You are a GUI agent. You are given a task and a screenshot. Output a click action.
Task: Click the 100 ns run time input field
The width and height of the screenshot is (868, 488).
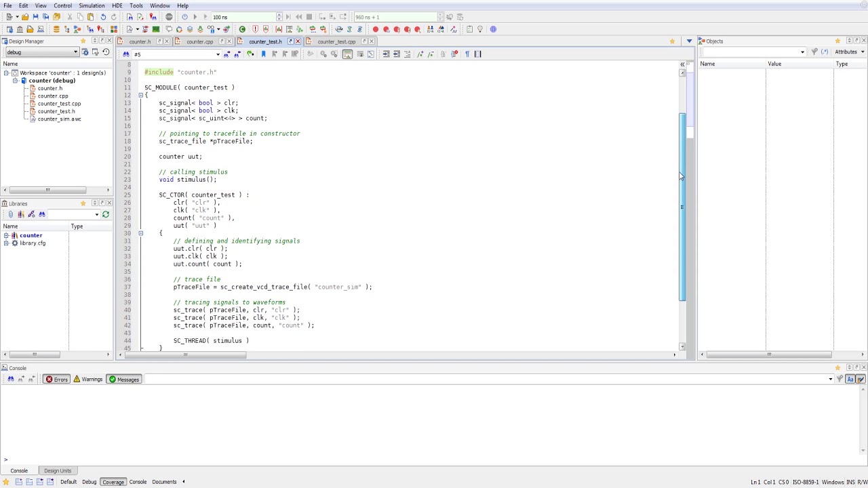(243, 17)
